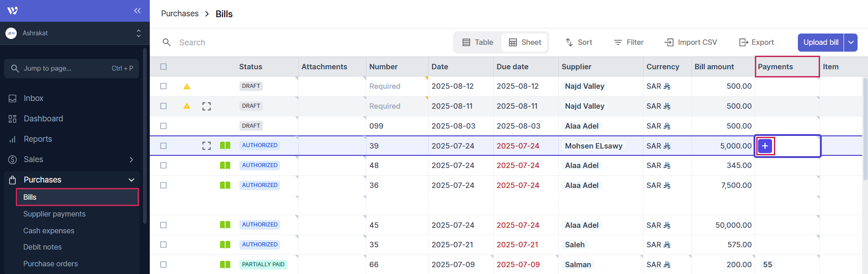Click the Upload bill button
Viewport: 868px width, 274px height.
tap(820, 42)
